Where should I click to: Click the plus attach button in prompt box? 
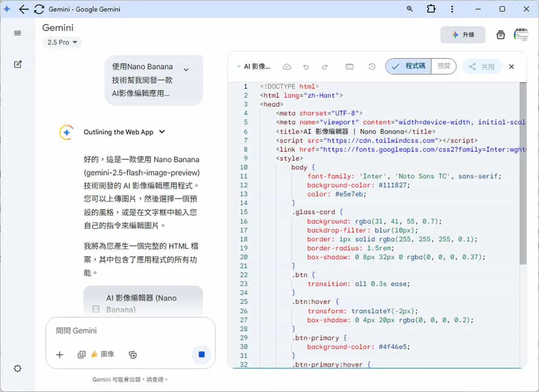click(60, 355)
